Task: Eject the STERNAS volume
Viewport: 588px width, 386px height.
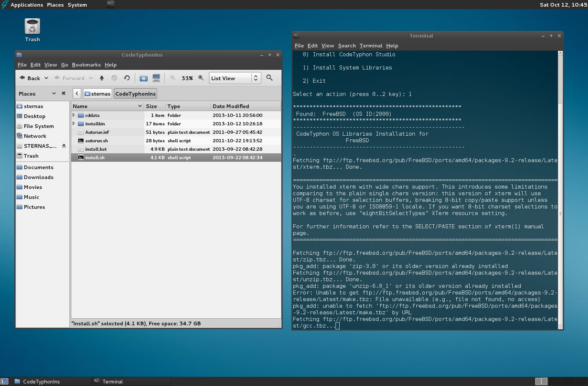Action: [64, 146]
